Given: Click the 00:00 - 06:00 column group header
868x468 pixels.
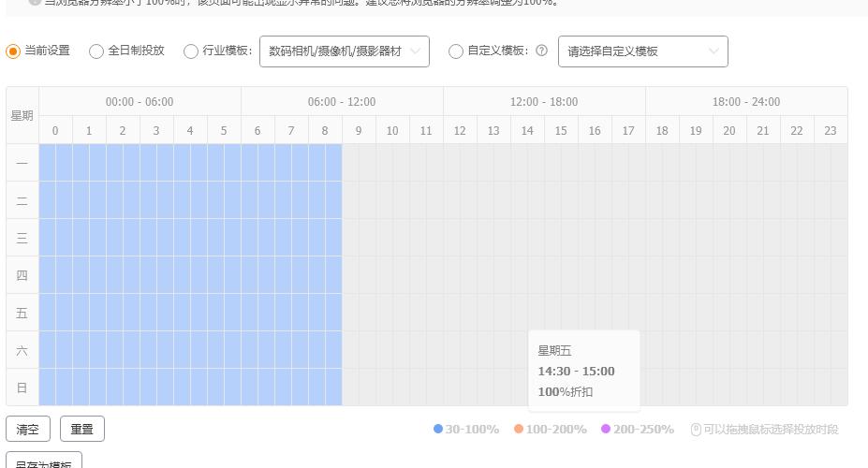Looking at the screenshot, I should point(140,101).
